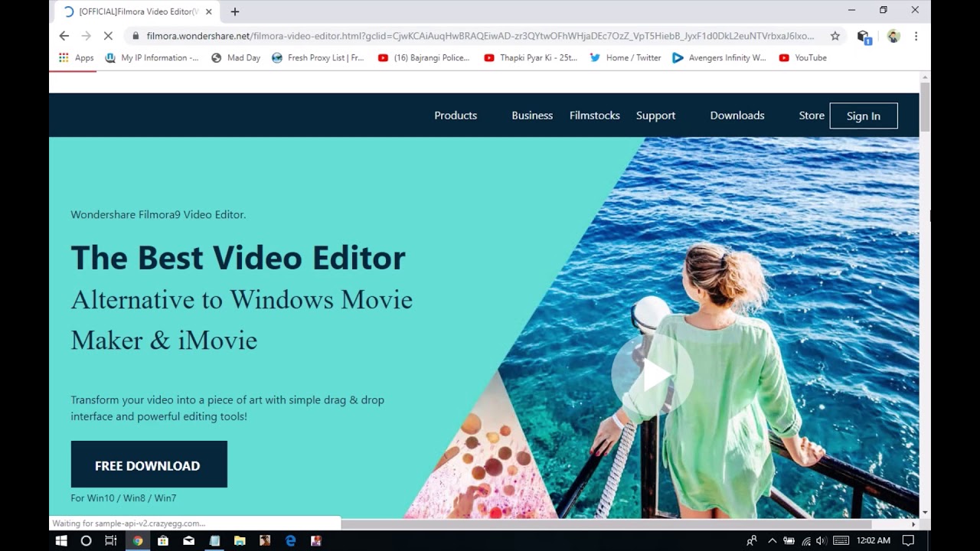Open clock showing 12:02 AM
This screenshot has height=551, width=980.
pyautogui.click(x=873, y=540)
